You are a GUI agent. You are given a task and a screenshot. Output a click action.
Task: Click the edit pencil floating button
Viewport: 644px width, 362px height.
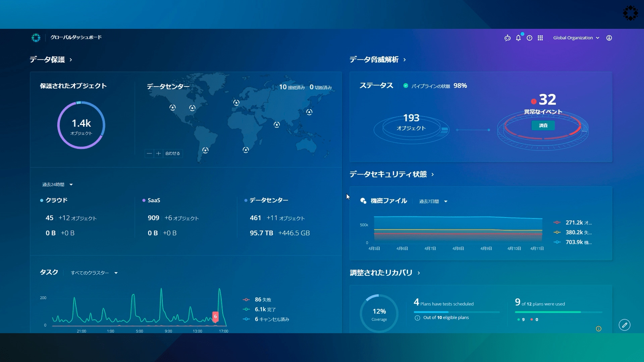coord(624,325)
